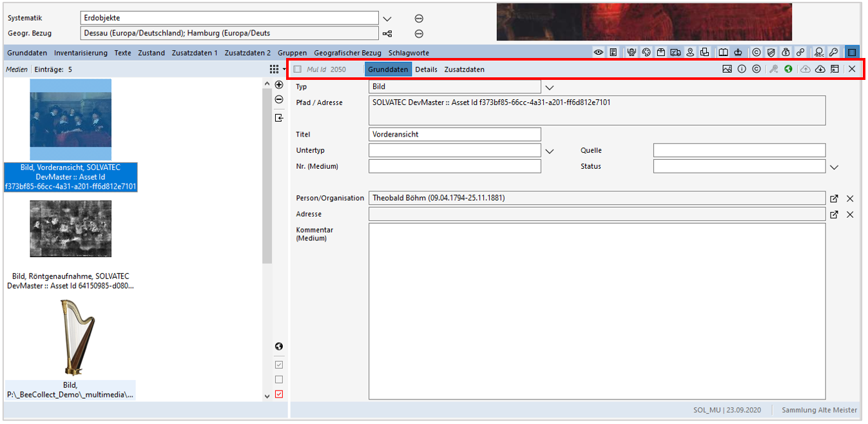Toggle the eye icon in main toolbar
Image resolution: width=868 pixels, height=424 pixels.
599,53
